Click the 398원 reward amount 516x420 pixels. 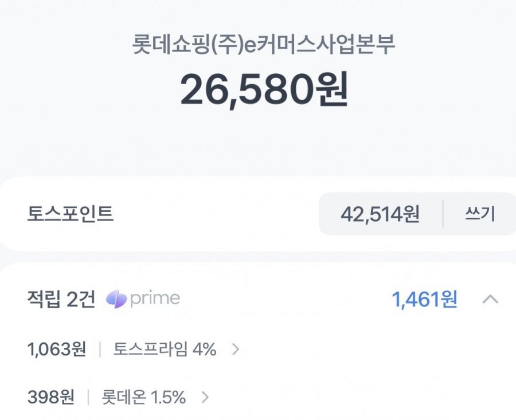pos(50,397)
